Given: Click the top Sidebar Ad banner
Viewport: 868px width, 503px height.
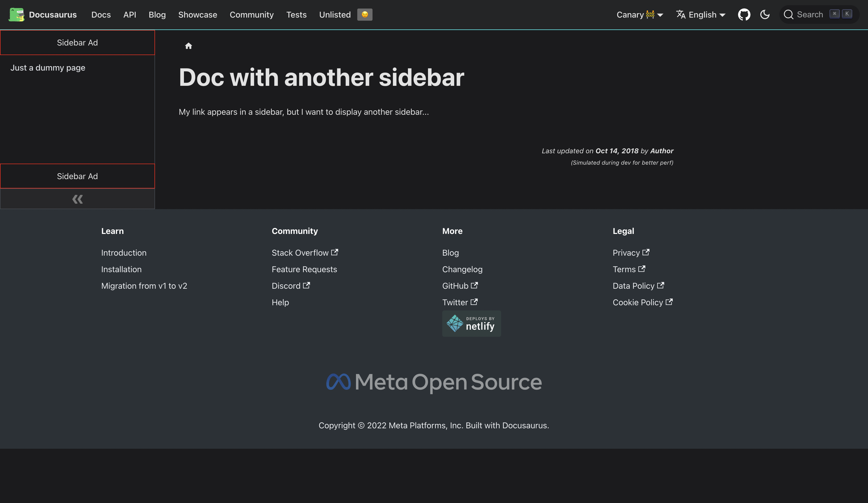Looking at the screenshot, I should click(x=78, y=43).
